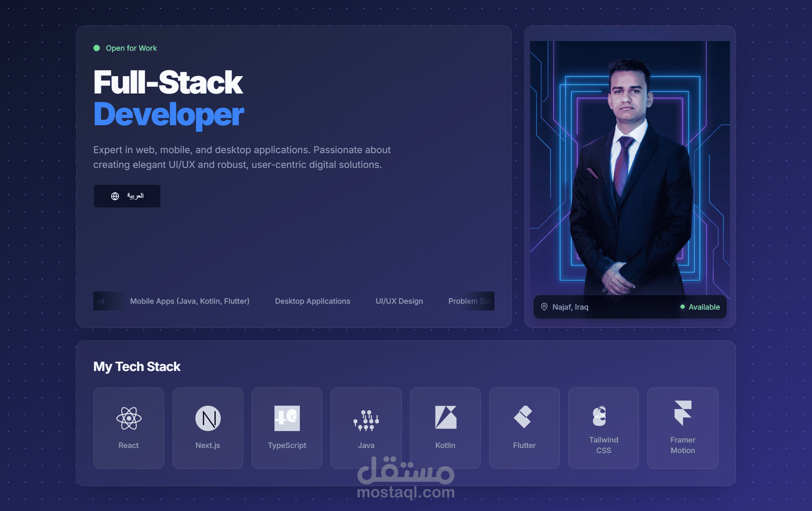Select the Desktop Applications tag

coord(313,301)
